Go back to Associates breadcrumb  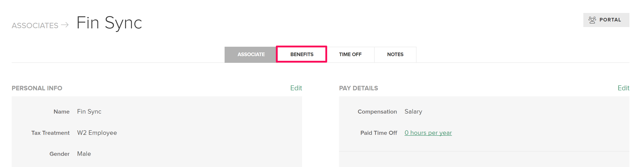tap(35, 25)
